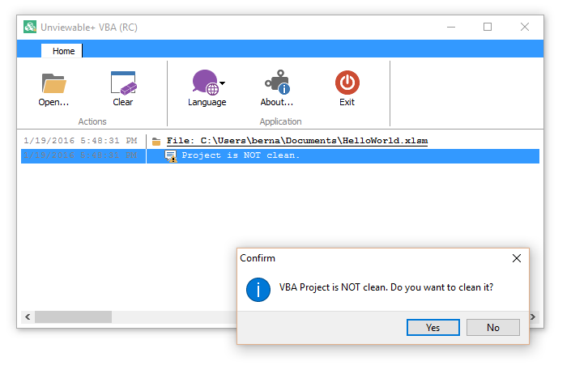Maximize the Unviewable+ VBA window
This screenshot has height=378, width=588.
tap(488, 27)
